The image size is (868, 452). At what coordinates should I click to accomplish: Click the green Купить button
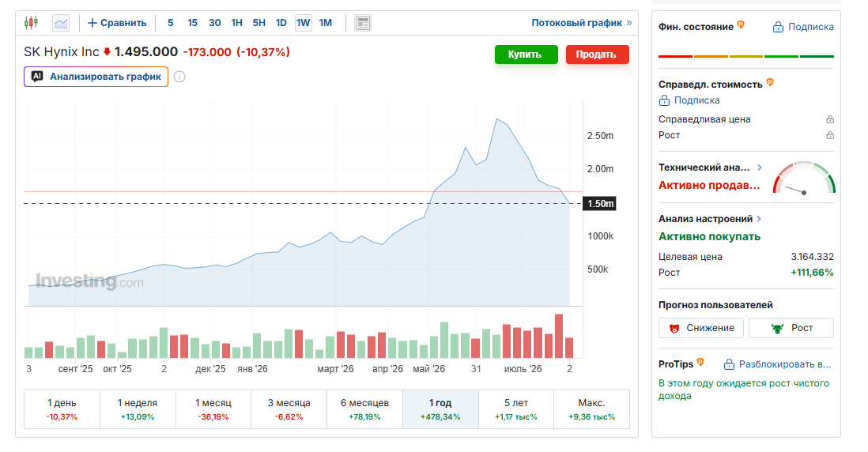[x=526, y=55]
